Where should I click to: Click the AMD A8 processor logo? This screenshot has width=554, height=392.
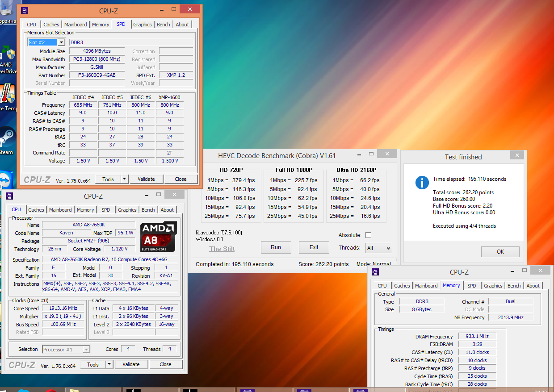pos(158,237)
